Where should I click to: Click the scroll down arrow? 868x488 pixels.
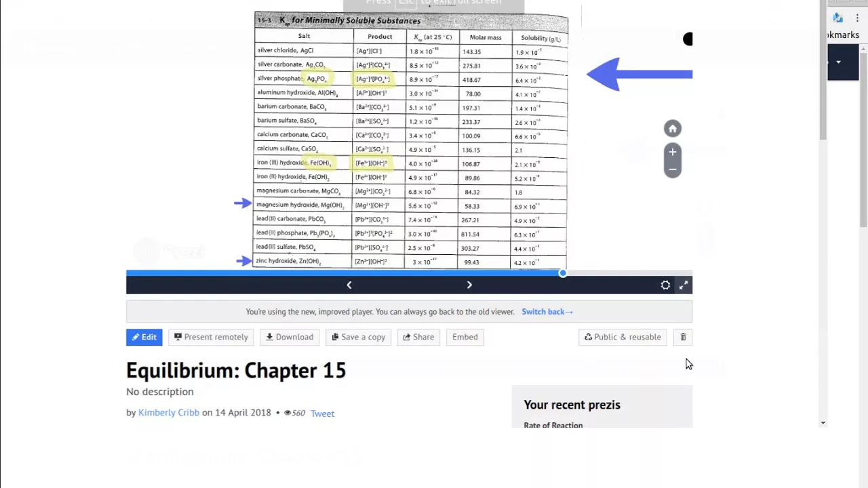coord(823,423)
